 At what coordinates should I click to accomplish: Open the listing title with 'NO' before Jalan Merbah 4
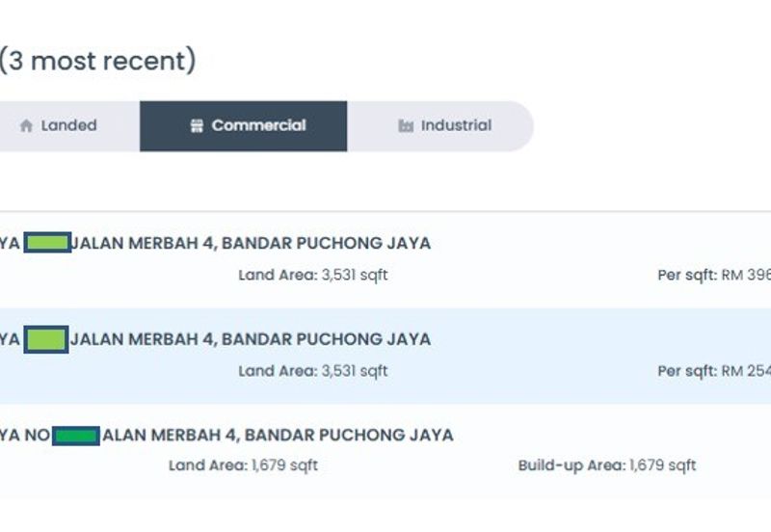pyautogui.click(x=278, y=435)
